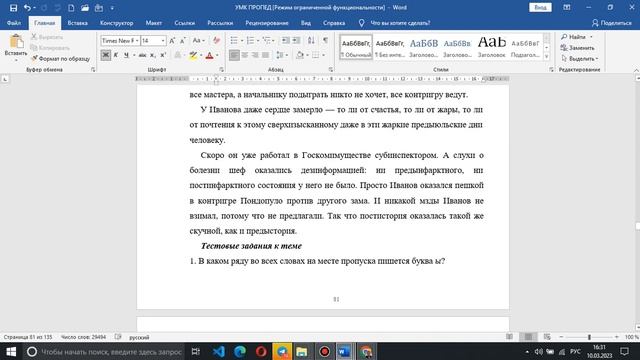Open the font size dropdown showing 14
Viewport: 640px width, 360px height.
click(163, 41)
